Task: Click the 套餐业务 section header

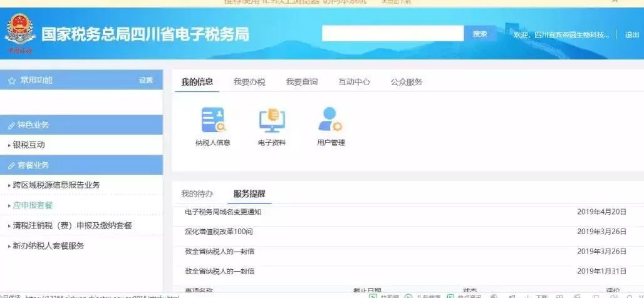Action: 81,165
